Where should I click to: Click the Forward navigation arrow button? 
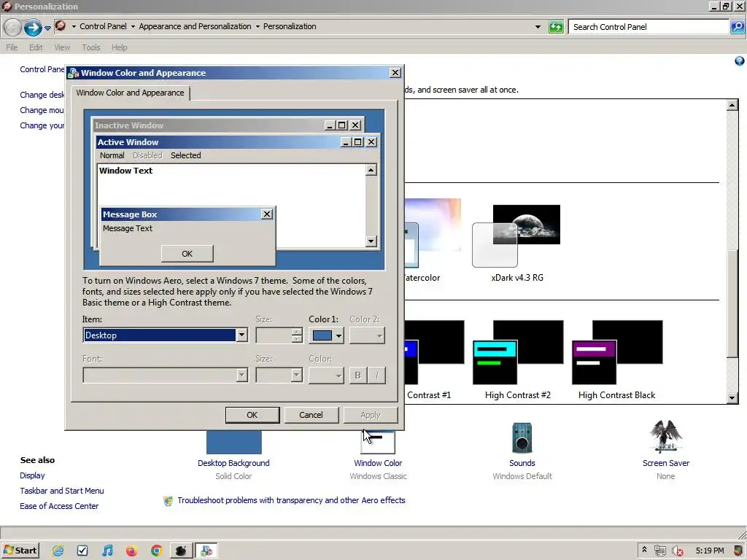pos(33,27)
